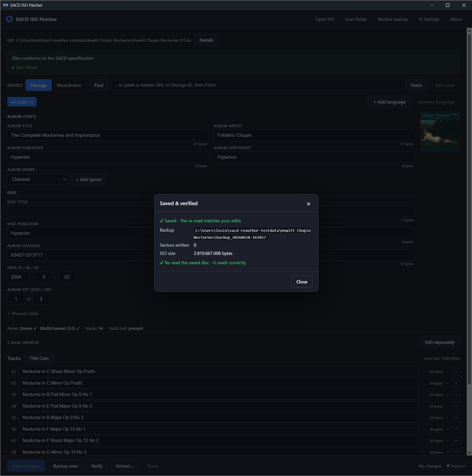Click the Album Title input field
The width and height of the screenshot is (472, 476).
point(108,135)
